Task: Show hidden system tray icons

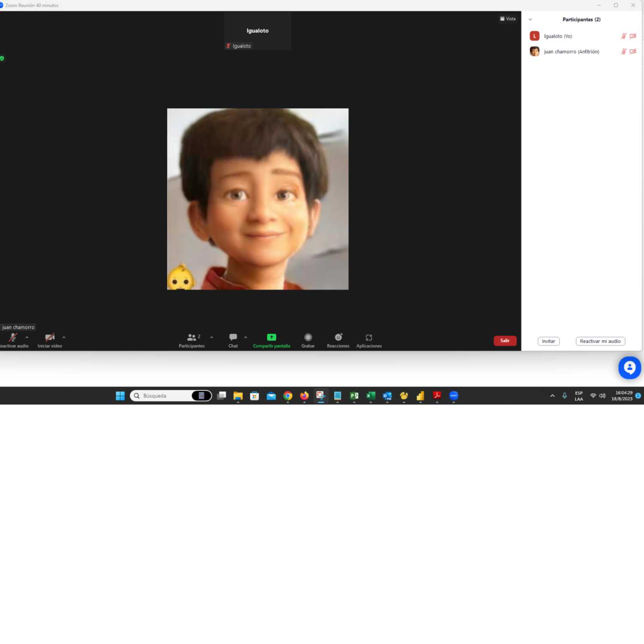Action: (x=553, y=396)
